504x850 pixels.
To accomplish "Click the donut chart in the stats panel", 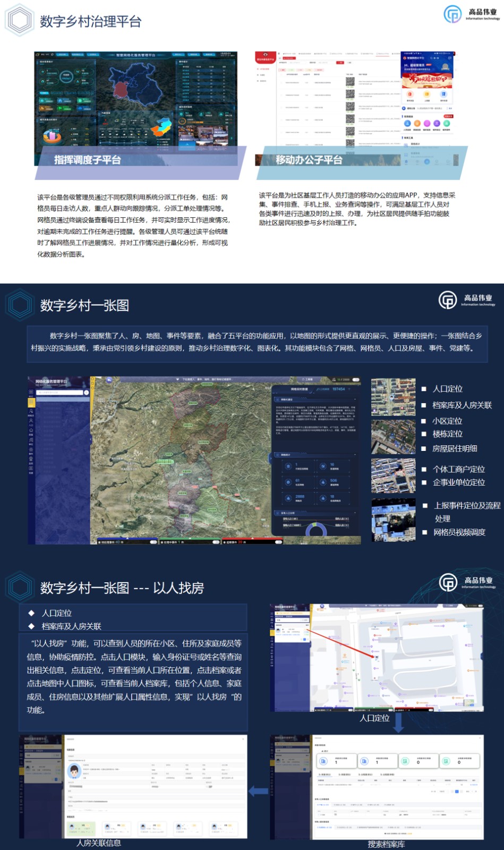I will click(x=317, y=530).
